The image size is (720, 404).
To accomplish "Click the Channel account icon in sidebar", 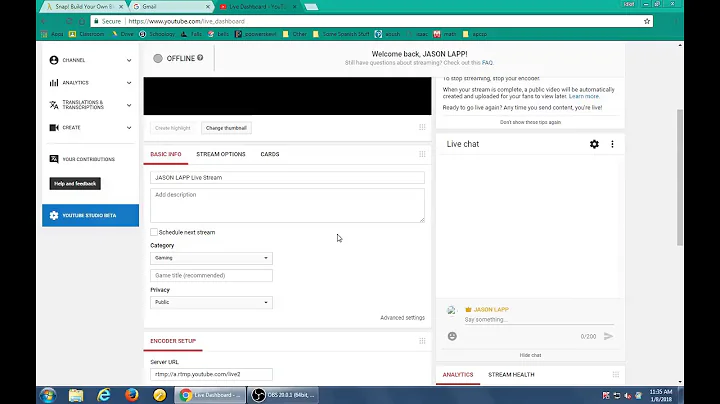I will 54,60.
